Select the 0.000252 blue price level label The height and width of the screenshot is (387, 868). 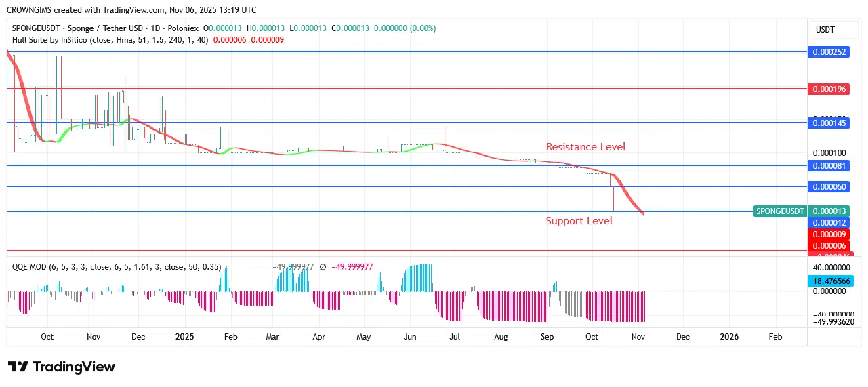[830, 52]
